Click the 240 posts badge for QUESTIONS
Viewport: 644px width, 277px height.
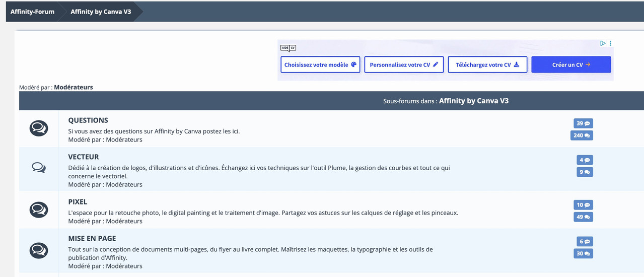click(582, 135)
